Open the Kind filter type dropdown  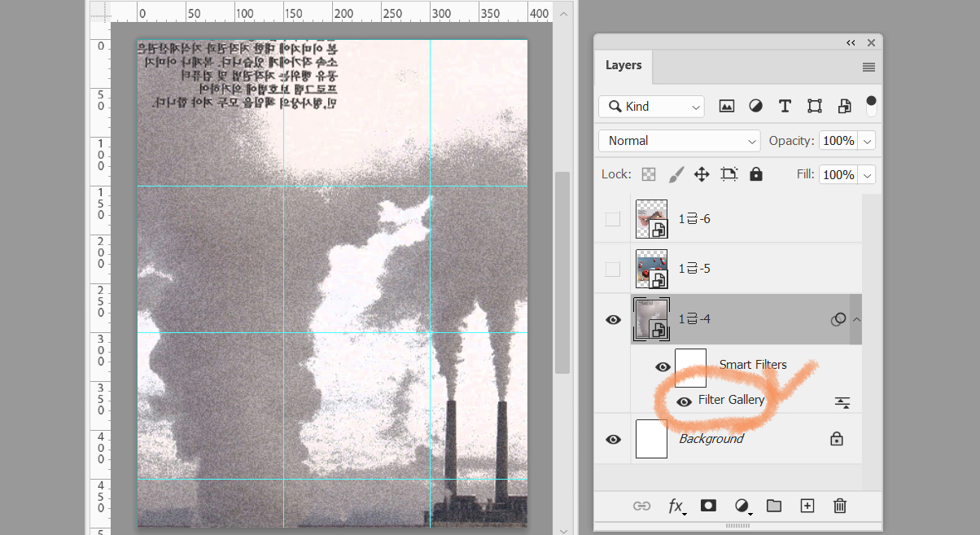tap(651, 106)
